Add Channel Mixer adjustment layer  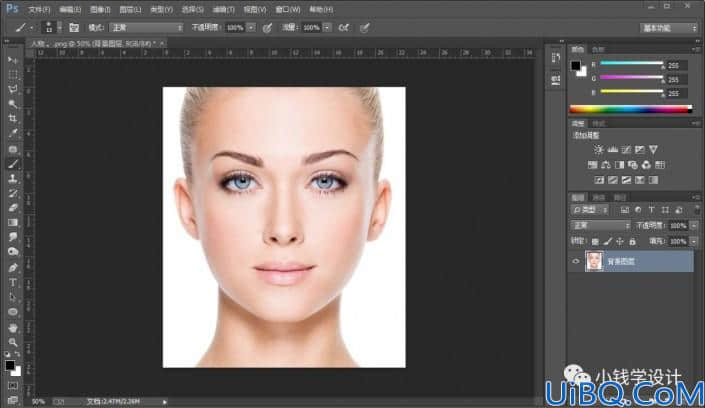click(x=646, y=165)
